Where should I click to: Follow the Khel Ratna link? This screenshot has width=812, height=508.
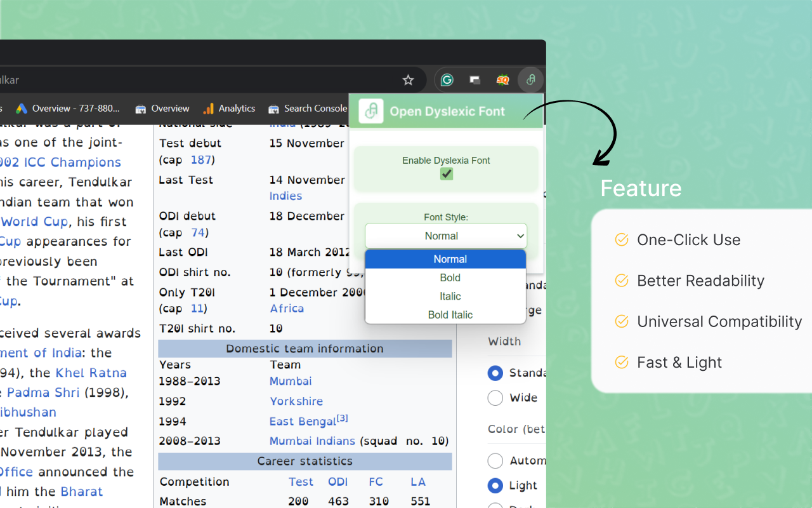[x=91, y=373]
